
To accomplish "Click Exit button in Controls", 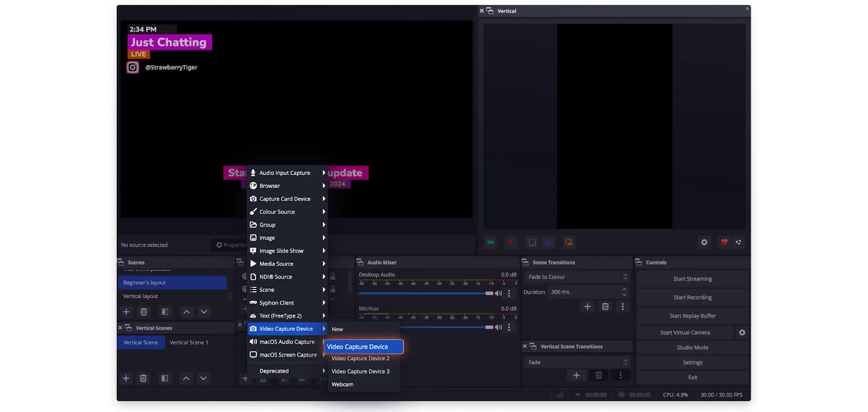I will click(x=693, y=377).
